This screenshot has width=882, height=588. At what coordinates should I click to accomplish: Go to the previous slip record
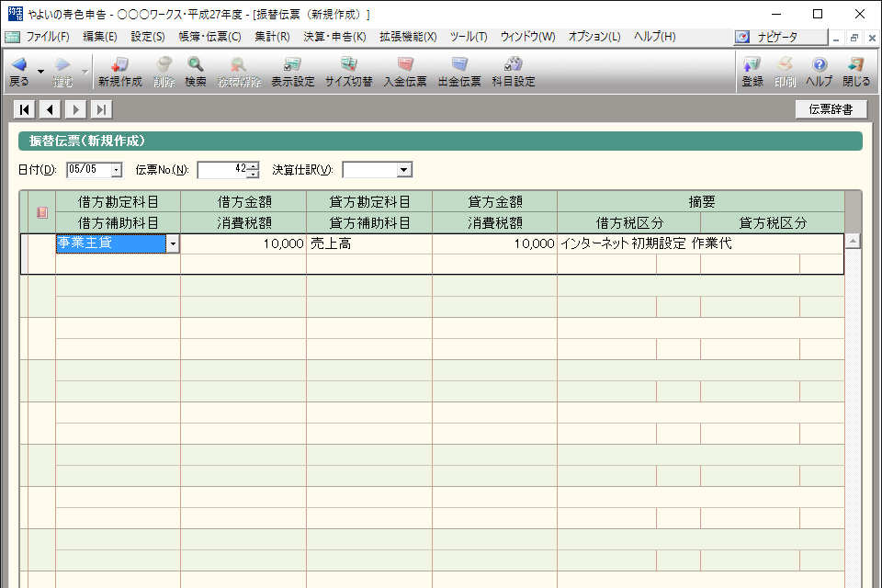50,109
